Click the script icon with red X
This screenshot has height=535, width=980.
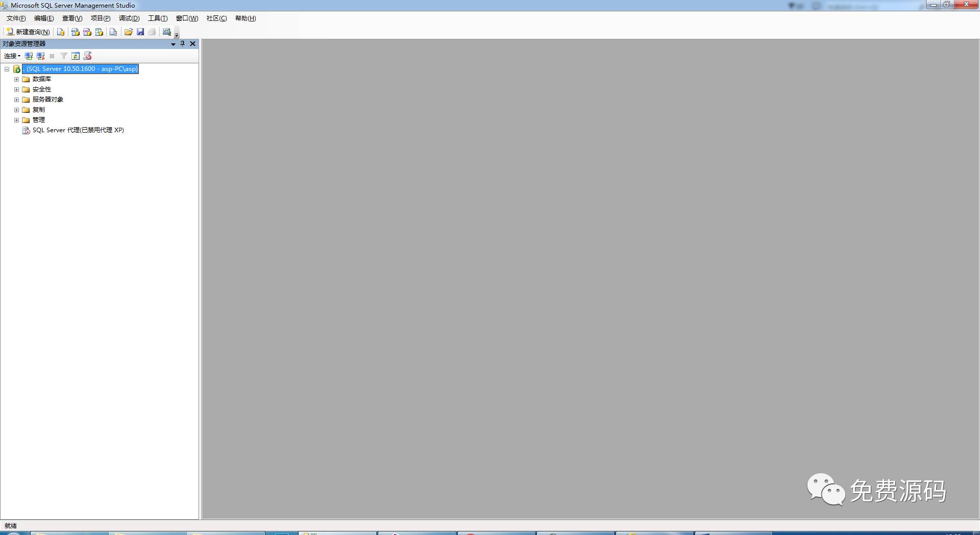tap(88, 56)
